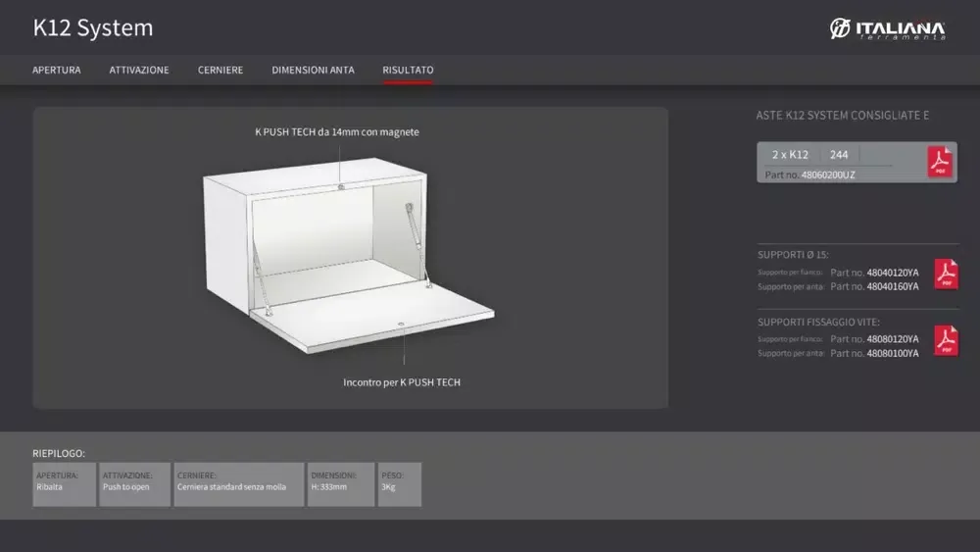Select the 2 x K12 244 result row
The width and height of the screenshot is (980, 552).
(857, 162)
